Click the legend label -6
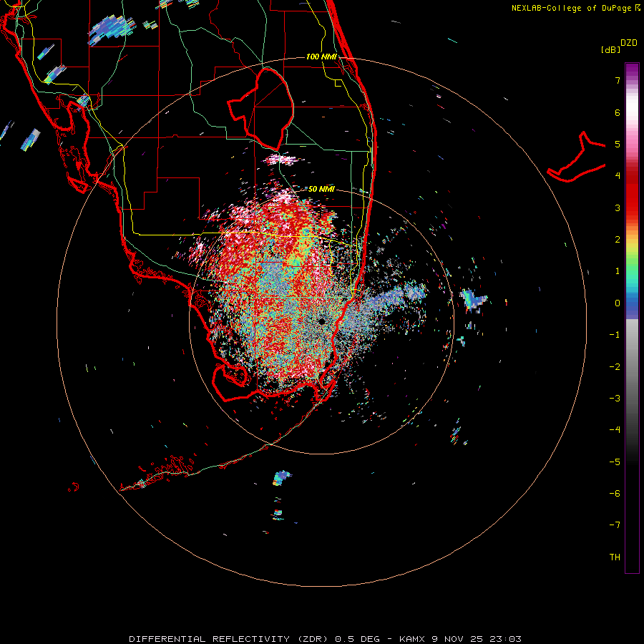644x644 pixels. 615,493
